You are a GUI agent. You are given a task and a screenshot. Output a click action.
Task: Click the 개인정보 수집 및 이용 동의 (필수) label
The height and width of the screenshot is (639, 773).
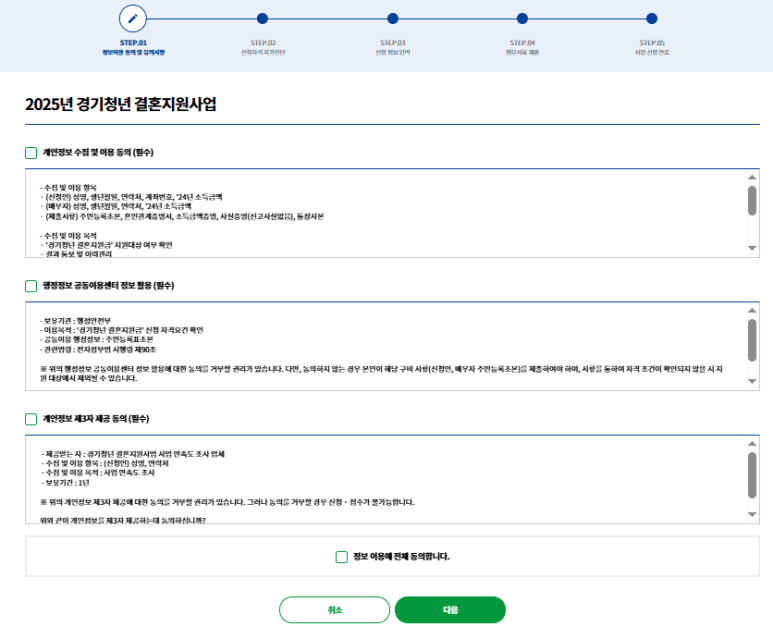coord(98,153)
